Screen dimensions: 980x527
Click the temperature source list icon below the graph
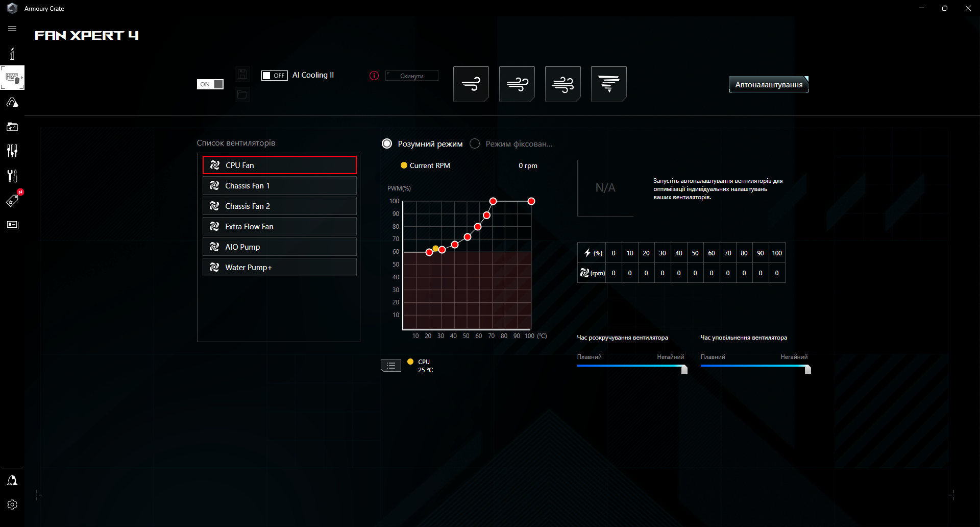pos(390,366)
